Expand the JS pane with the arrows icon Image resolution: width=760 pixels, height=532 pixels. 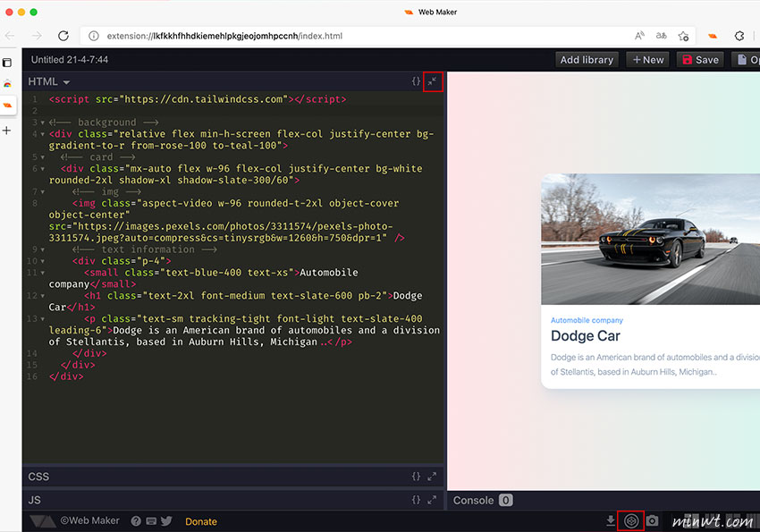tap(432, 500)
